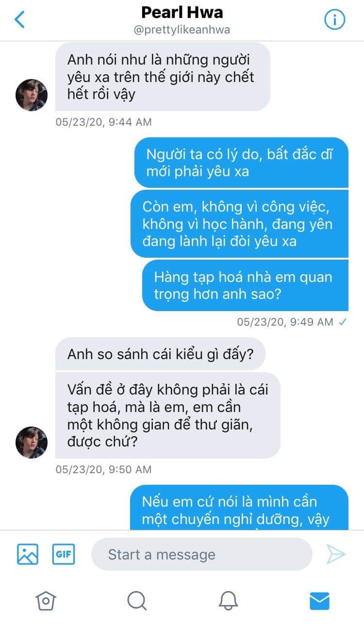Open the Search magnifier tab
The image size is (364, 626).
[x=137, y=601]
